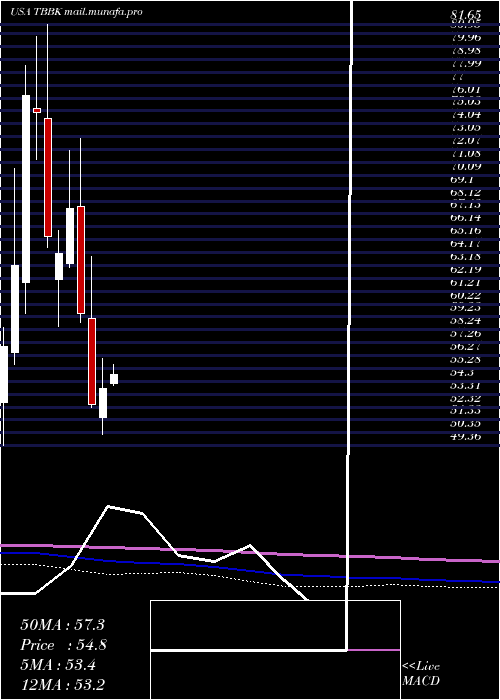Select the 78.98 price axis label
This screenshot has height=700, width=500.
[466, 50]
